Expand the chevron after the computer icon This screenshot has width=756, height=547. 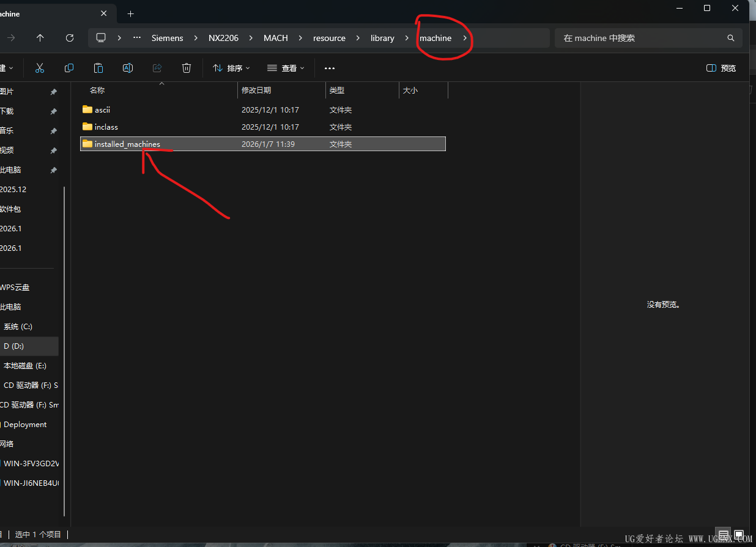(119, 38)
